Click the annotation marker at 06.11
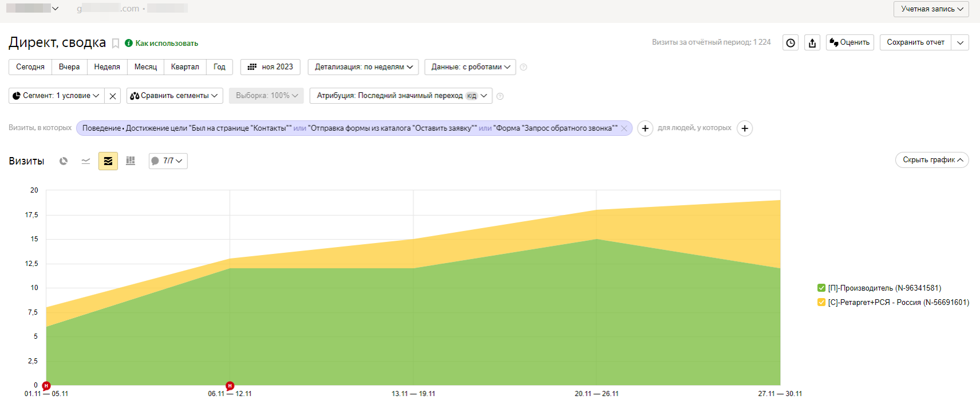This screenshot has height=415, width=980. point(230,386)
